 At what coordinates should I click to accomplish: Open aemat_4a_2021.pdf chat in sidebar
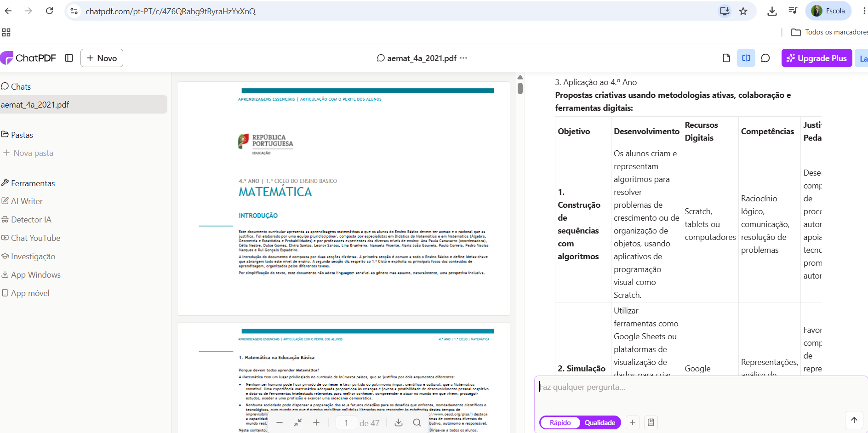[x=83, y=104]
